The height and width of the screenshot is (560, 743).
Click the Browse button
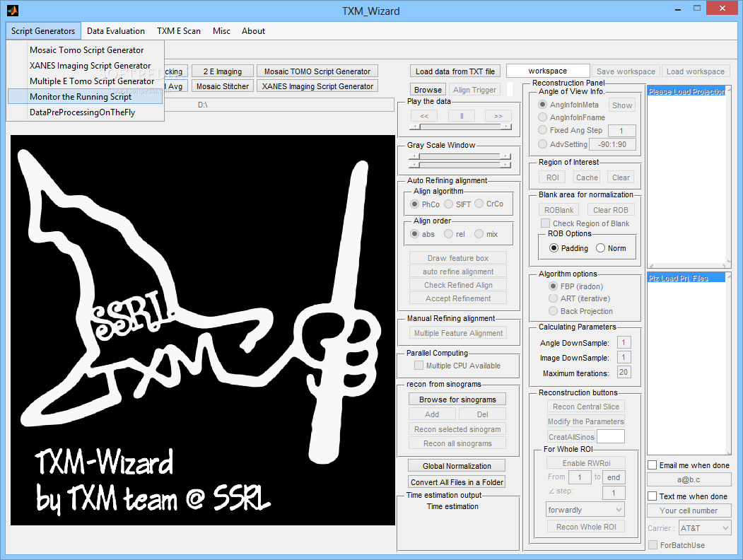(428, 90)
